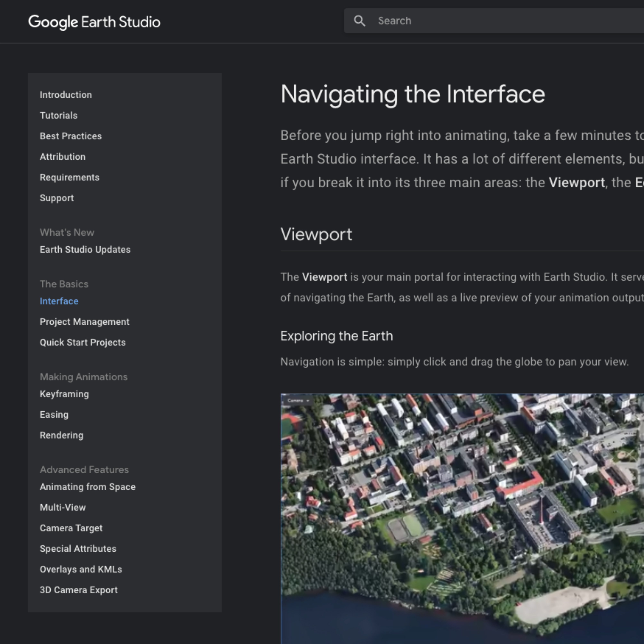Select the Keyframing topic

click(64, 393)
